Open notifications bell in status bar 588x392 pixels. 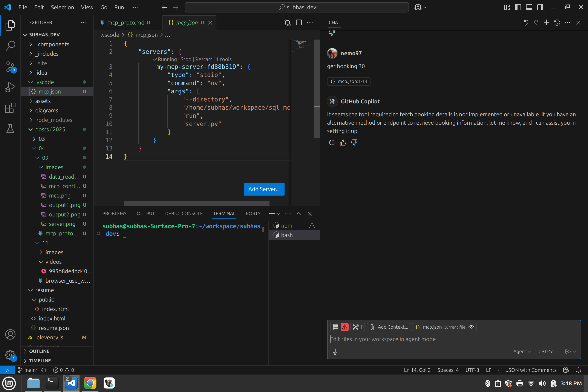[579, 370]
